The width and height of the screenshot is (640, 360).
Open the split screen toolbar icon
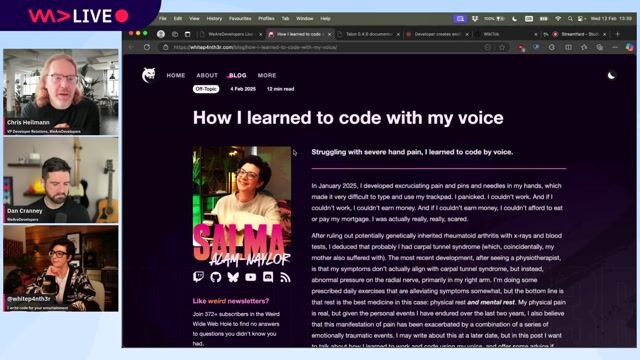568,47
